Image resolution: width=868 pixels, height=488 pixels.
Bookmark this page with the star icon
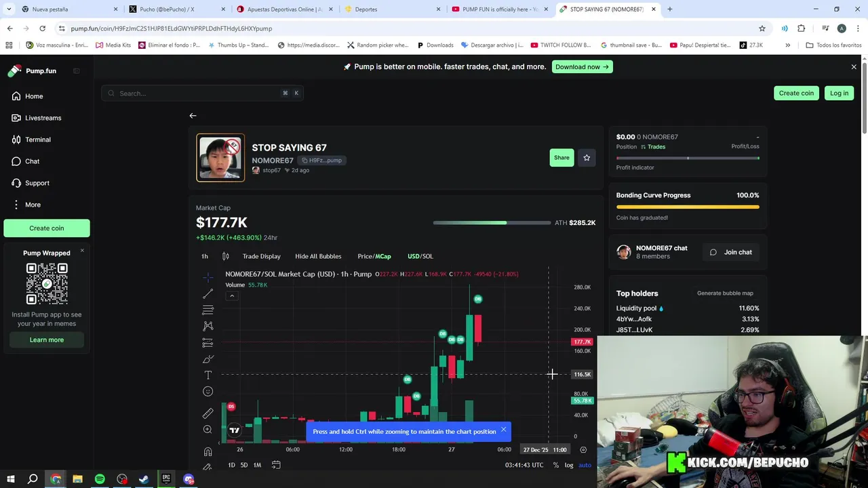(762, 28)
